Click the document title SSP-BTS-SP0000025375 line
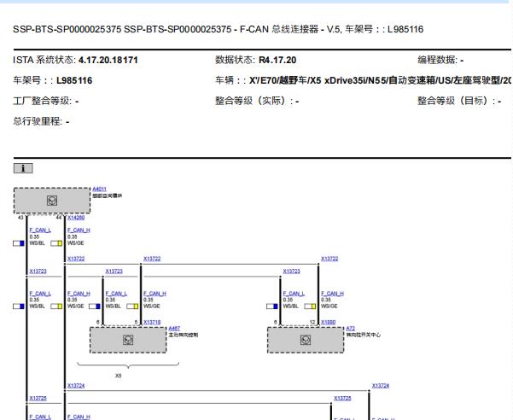This screenshot has height=420, width=513. coord(219,29)
